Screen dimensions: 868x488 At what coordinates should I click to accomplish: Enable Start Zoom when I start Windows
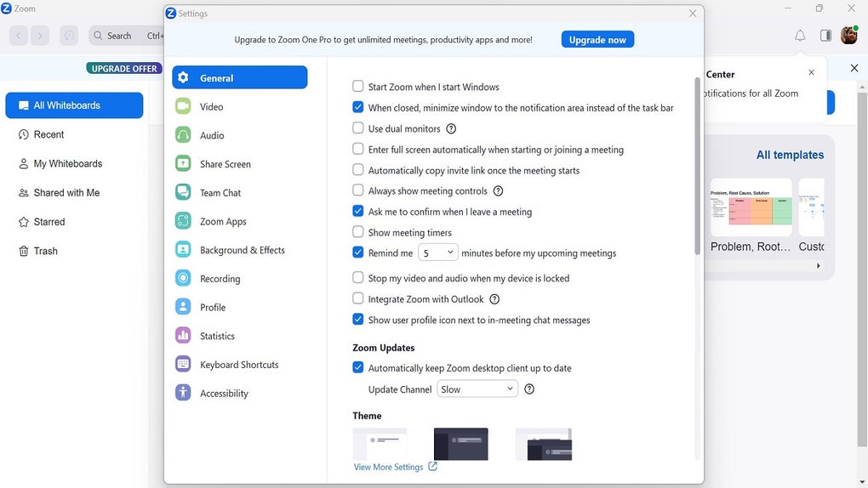point(358,87)
